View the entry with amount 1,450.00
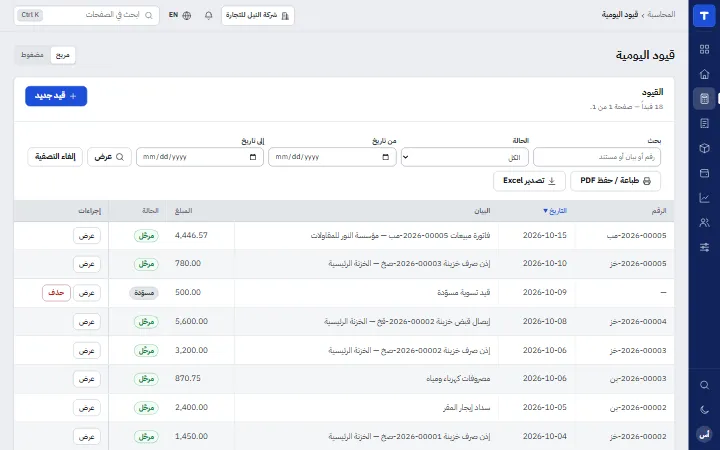720x450 pixels. coord(87,437)
